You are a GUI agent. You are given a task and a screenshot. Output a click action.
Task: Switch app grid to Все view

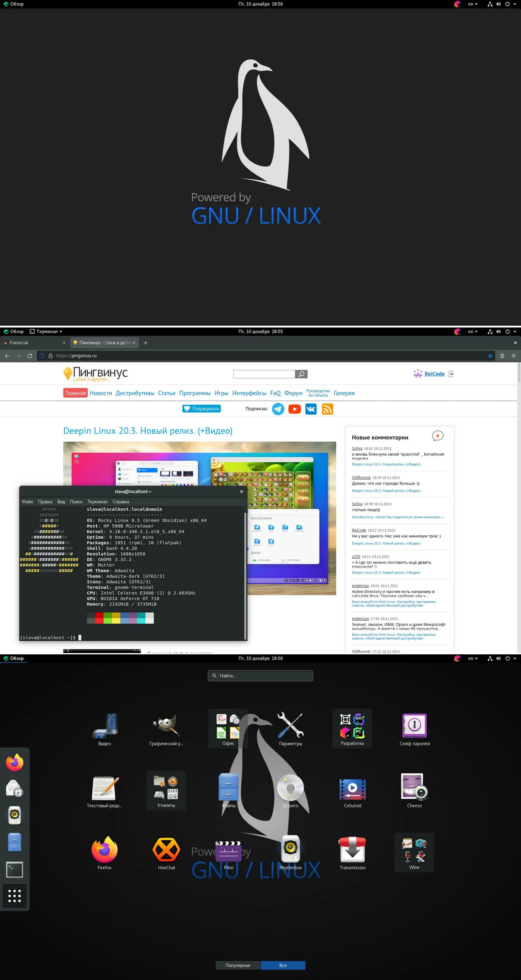[x=283, y=965]
